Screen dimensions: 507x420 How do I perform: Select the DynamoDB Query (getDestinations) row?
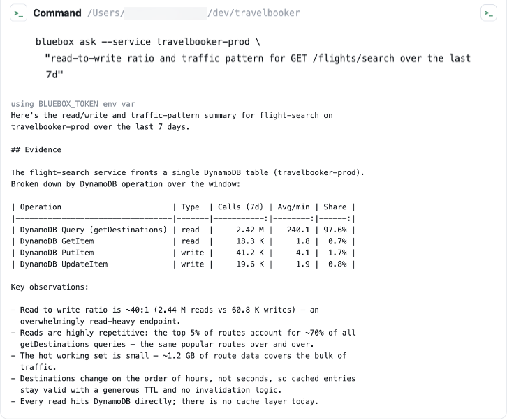184,230
